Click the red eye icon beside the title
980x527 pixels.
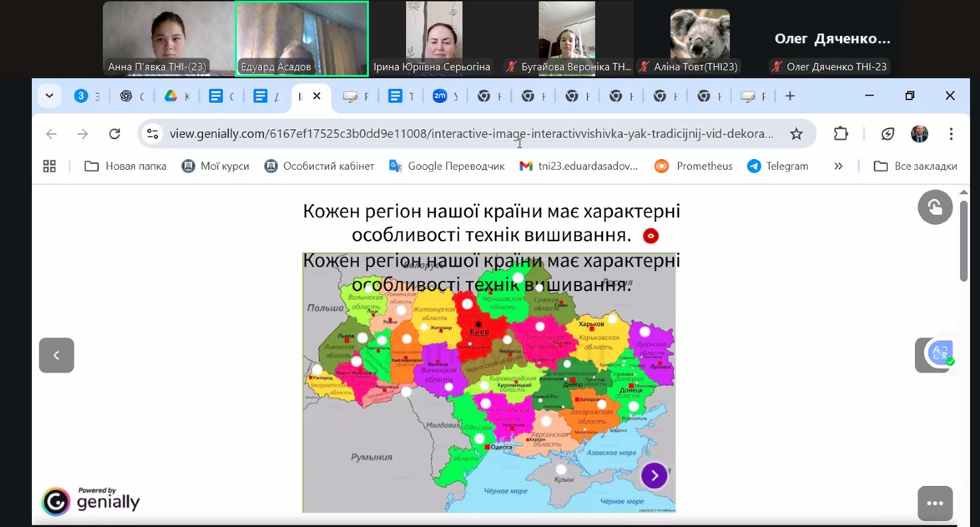(x=650, y=236)
